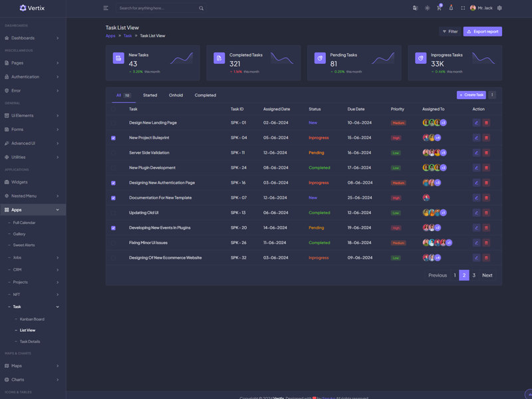Select the Completed tab
This screenshot has height=399, width=532.
[205, 95]
